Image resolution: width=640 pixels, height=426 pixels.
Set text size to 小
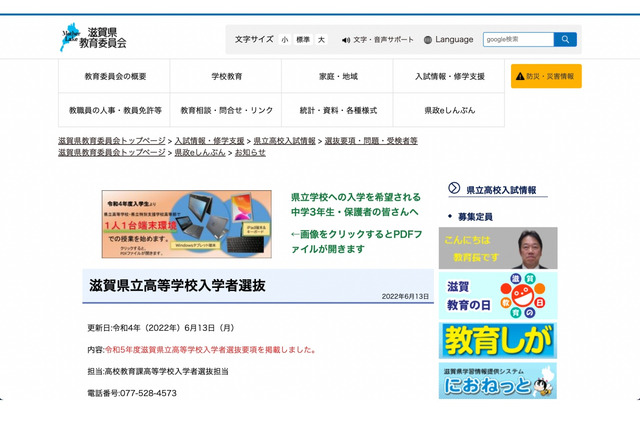(x=284, y=40)
